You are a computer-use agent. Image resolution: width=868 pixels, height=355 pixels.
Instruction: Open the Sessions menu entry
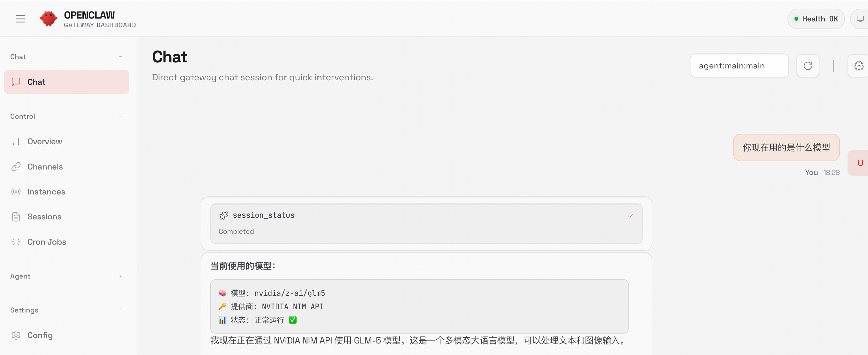(44, 217)
